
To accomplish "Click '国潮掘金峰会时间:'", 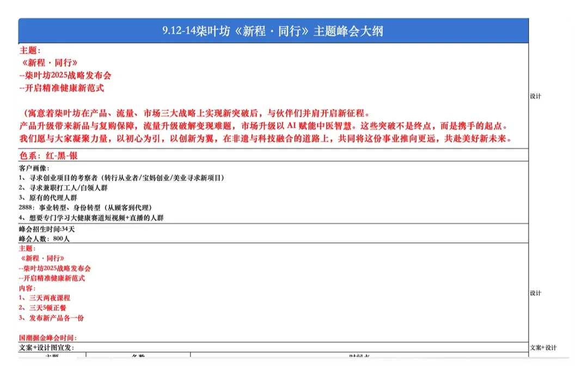I will coord(47,338).
